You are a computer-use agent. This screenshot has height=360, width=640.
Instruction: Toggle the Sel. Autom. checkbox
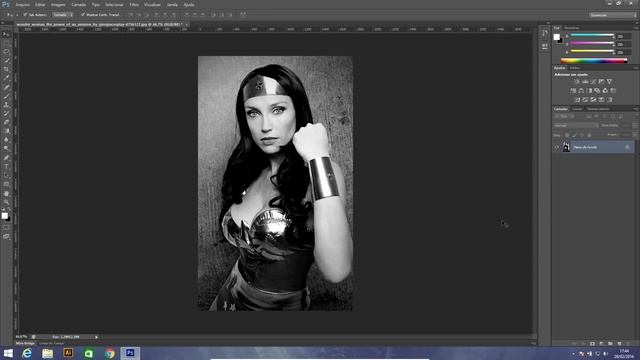25,15
